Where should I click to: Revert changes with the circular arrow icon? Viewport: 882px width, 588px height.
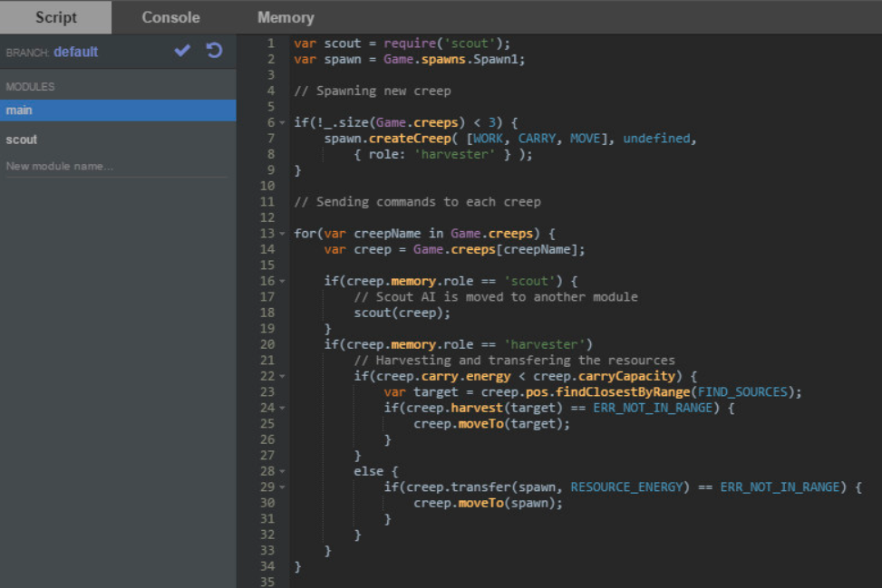[214, 51]
